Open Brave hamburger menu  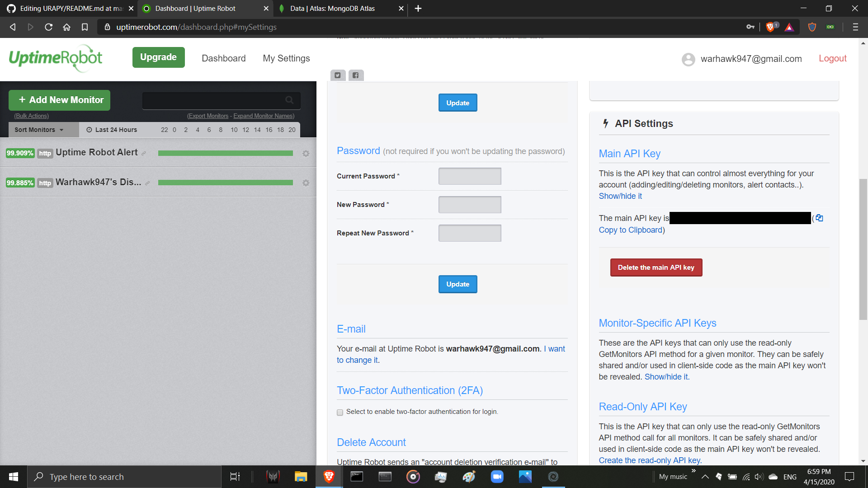click(x=855, y=27)
